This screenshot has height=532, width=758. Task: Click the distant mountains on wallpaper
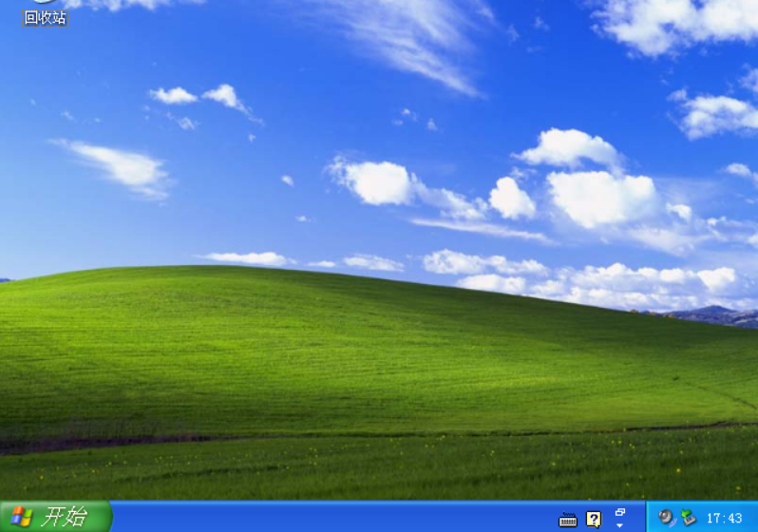click(x=715, y=315)
